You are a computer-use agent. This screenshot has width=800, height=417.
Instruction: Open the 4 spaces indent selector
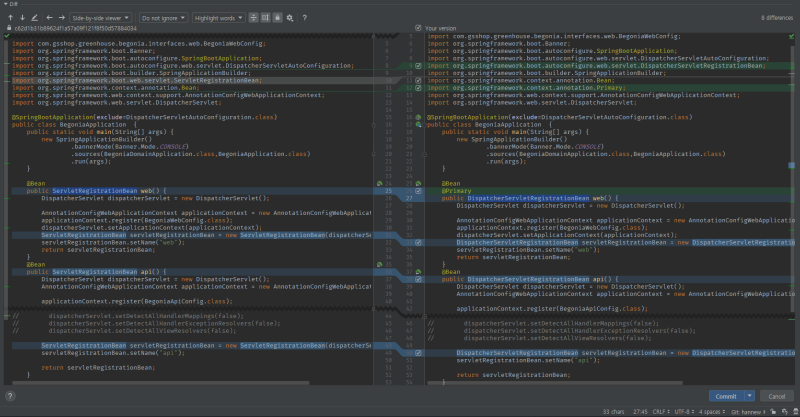coord(712,411)
